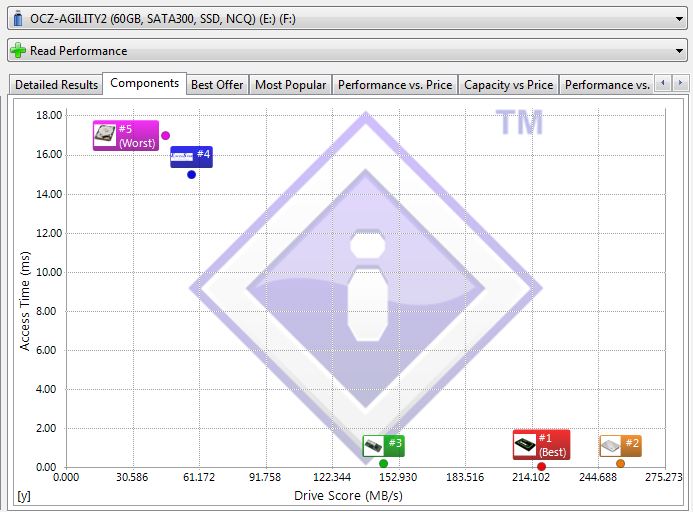Select the truncated Performance vs. tab
Screen dimensions: 693x512
pos(606,84)
